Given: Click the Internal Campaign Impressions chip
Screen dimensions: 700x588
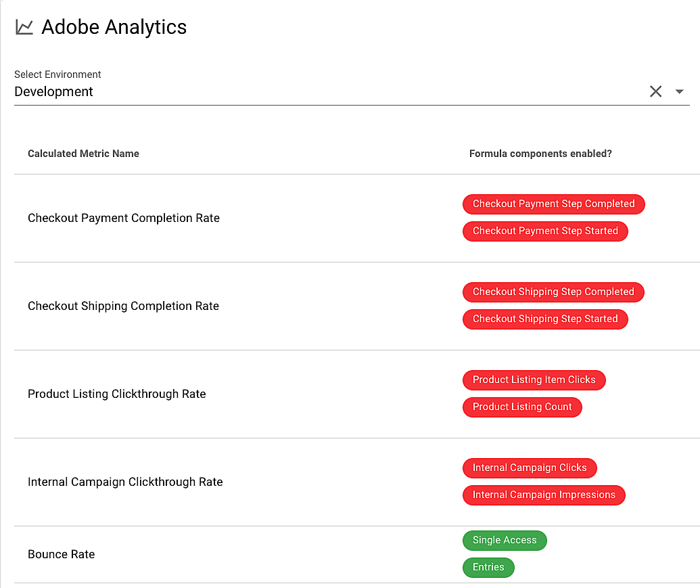Looking at the screenshot, I should point(544,495).
